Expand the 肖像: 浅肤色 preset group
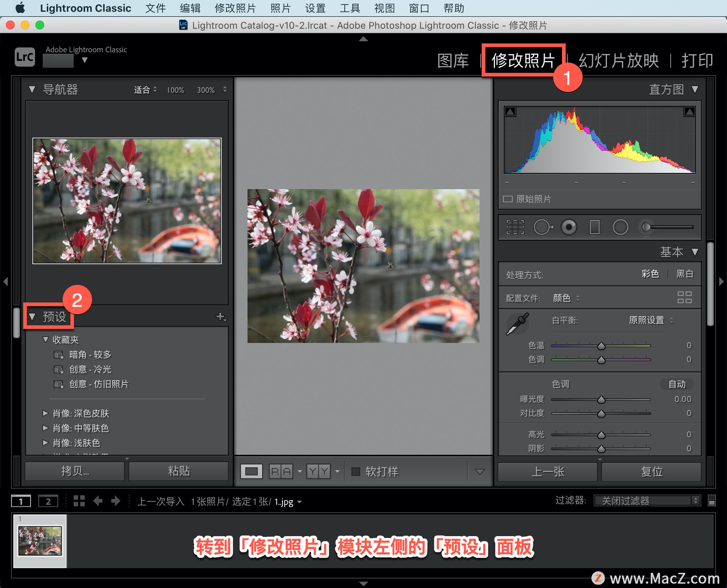The height and width of the screenshot is (588, 727). (x=45, y=443)
